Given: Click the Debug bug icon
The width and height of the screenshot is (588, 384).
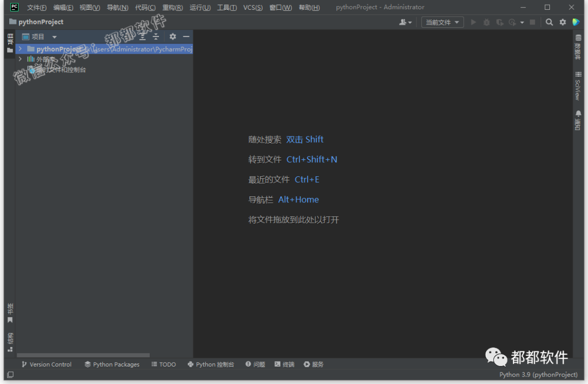Looking at the screenshot, I should click(x=486, y=22).
